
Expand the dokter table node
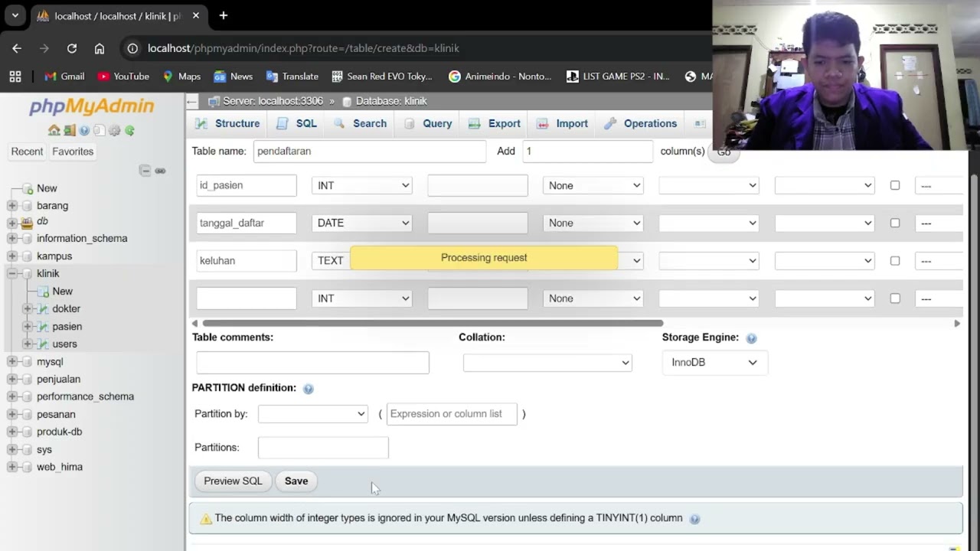(x=28, y=308)
